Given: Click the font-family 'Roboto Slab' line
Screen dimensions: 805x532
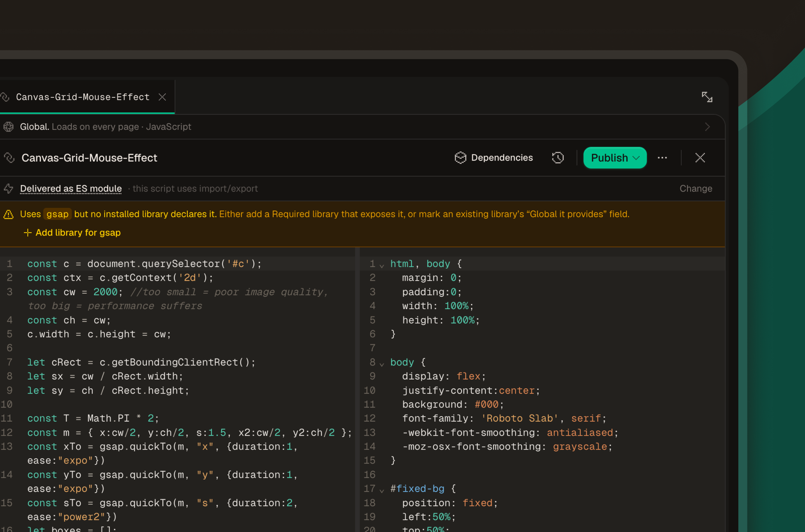Looking at the screenshot, I should coord(504,418).
